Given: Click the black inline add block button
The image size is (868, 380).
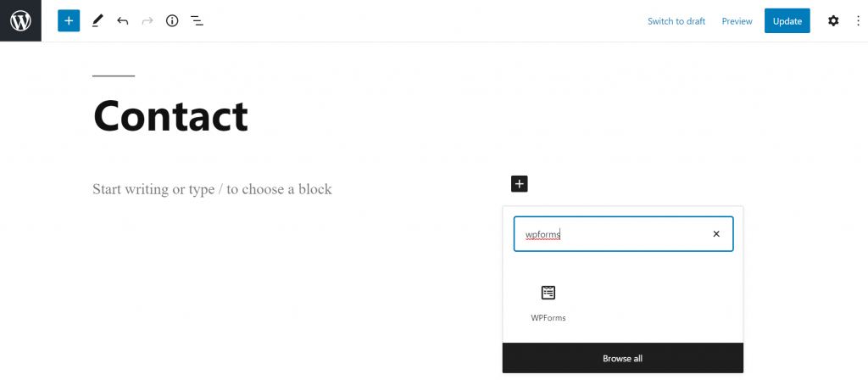Looking at the screenshot, I should (x=520, y=184).
